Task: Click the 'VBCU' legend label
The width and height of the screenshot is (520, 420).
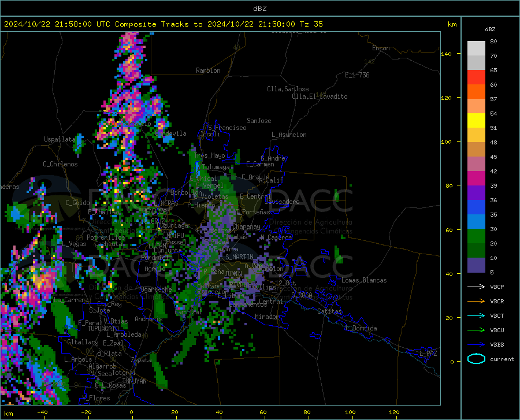Action: pyautogui.click(x=497, y=330)
